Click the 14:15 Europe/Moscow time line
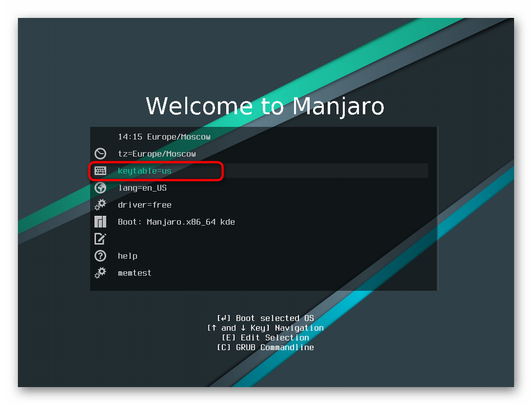Viewport: 532px width, 405px height. (164, 137)
